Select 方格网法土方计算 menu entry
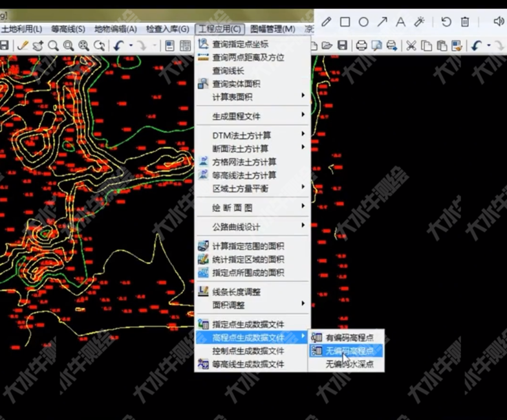The image size is (507, 420). (x=244, y=162)
